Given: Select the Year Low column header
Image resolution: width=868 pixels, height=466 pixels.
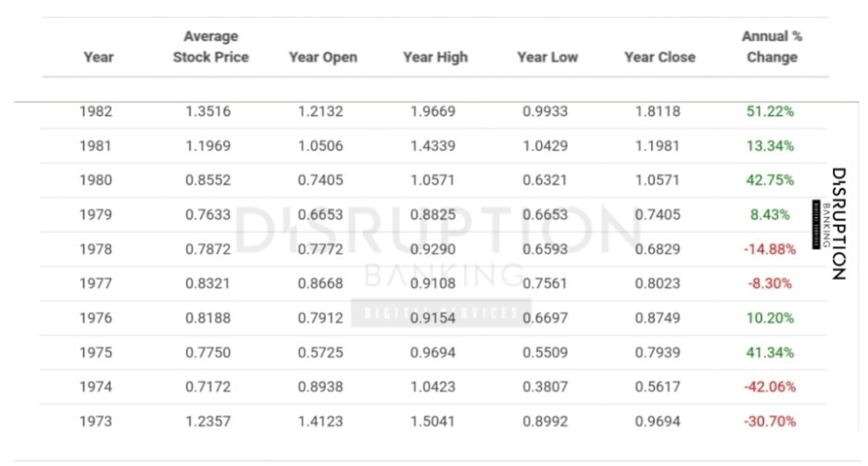Looking at the screenshot, I should tap(547, 57).
